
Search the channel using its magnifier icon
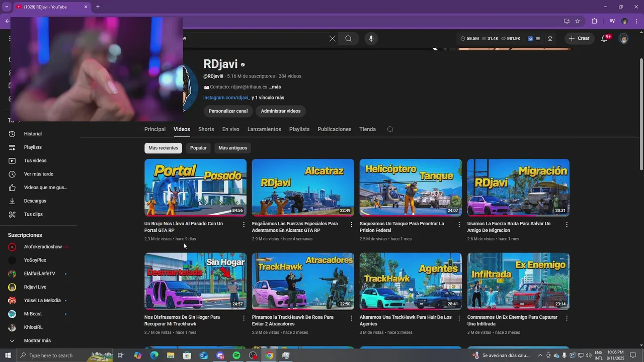tap(390, 129)
